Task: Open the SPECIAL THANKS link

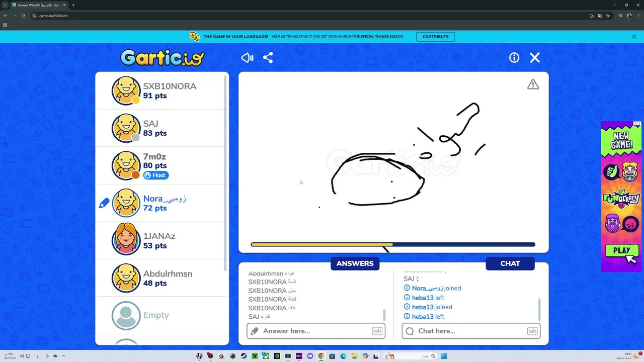Action: [374, 37]
